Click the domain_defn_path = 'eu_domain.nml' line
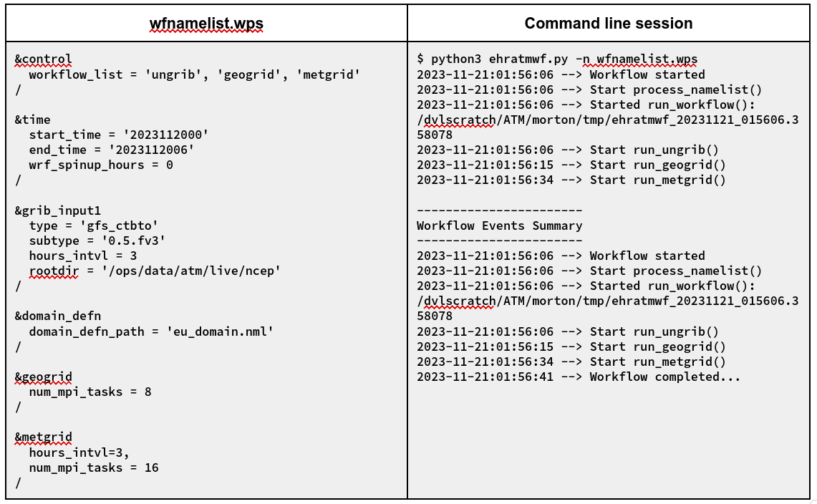Screen dimensions: 817x504 pyautogui.click(x=151, y=331)
